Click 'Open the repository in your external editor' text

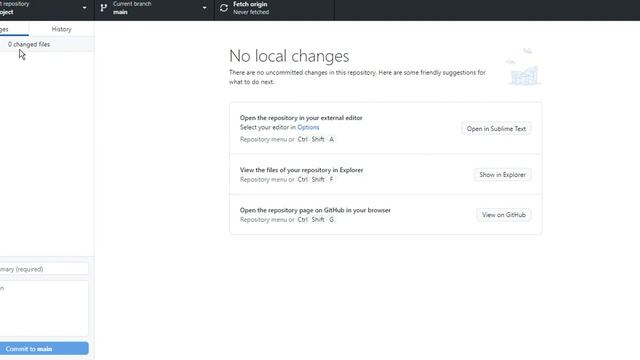[x=301, y=118]
